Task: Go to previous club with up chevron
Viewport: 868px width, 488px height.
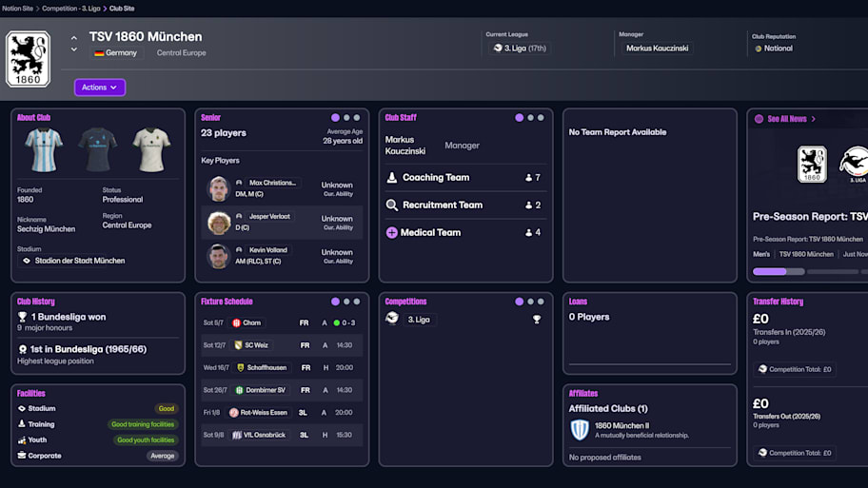Action: point(74,38)
